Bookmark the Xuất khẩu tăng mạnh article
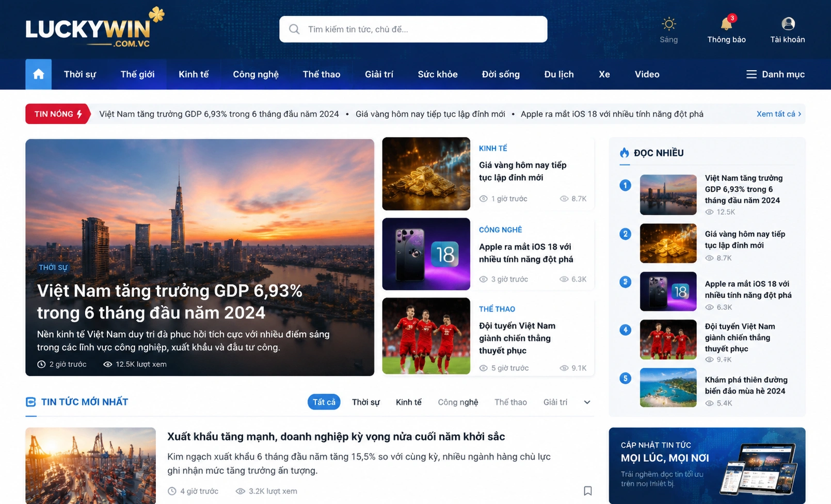831x504 pixels. coord(587,491)
